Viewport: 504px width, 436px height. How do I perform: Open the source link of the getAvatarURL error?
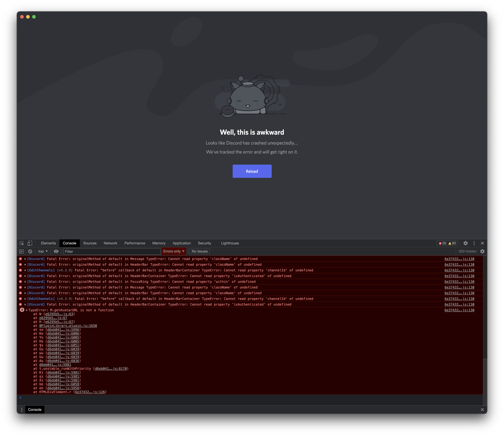pos(459,310)
